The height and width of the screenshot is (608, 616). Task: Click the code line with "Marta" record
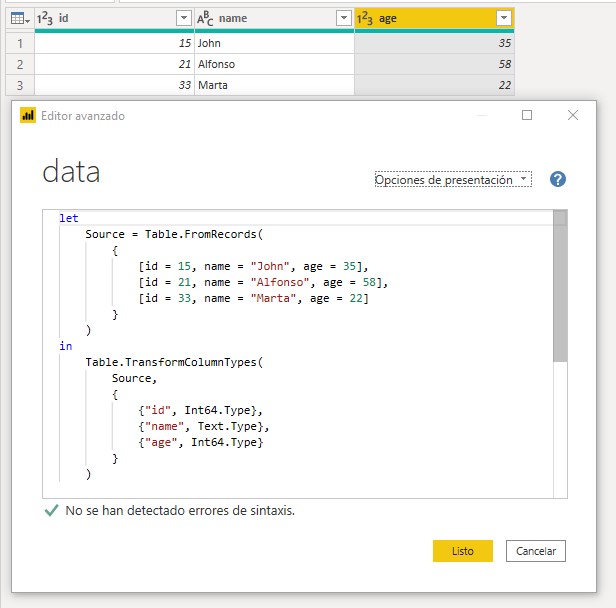pyautogui.click(x=253, y=299)
